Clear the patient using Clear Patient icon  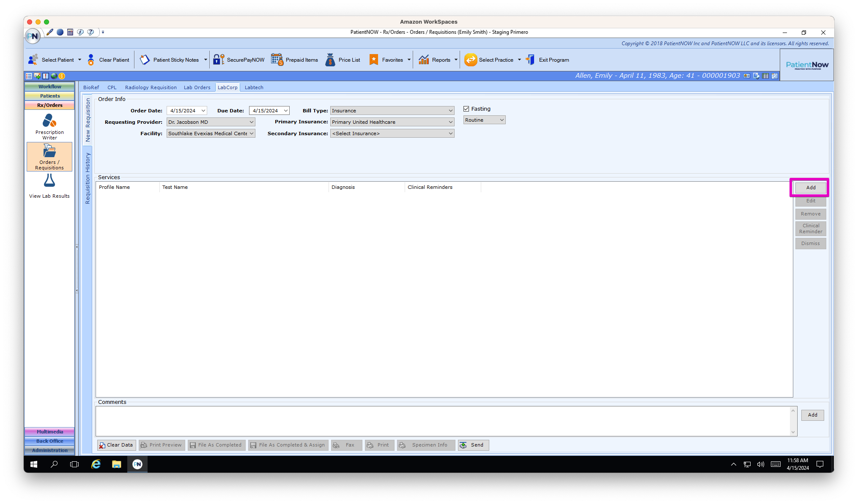[x=91, y=59]
